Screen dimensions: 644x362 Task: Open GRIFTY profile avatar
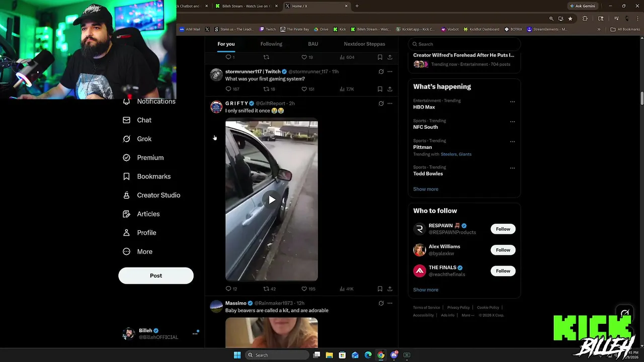pyautogui.click(x=216, y=106)
